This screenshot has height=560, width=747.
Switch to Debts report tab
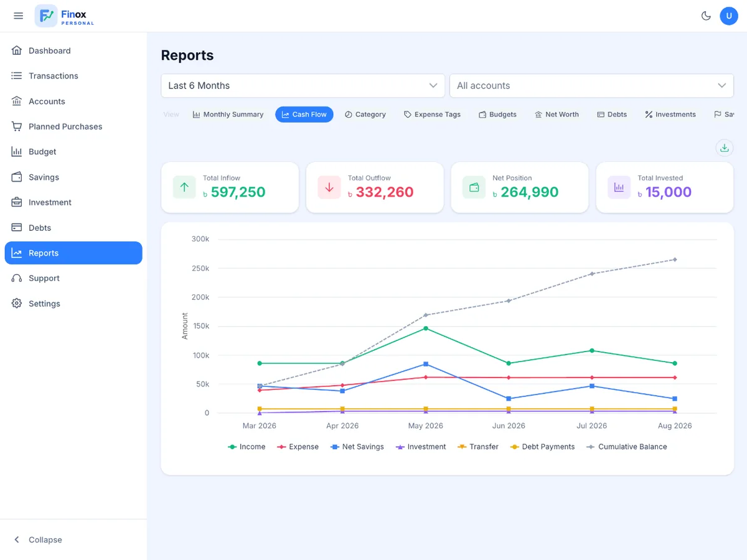coord(612,114)
